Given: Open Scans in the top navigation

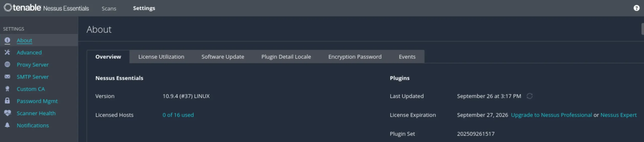Looking at the screenshot, I should tap(109, 8).
